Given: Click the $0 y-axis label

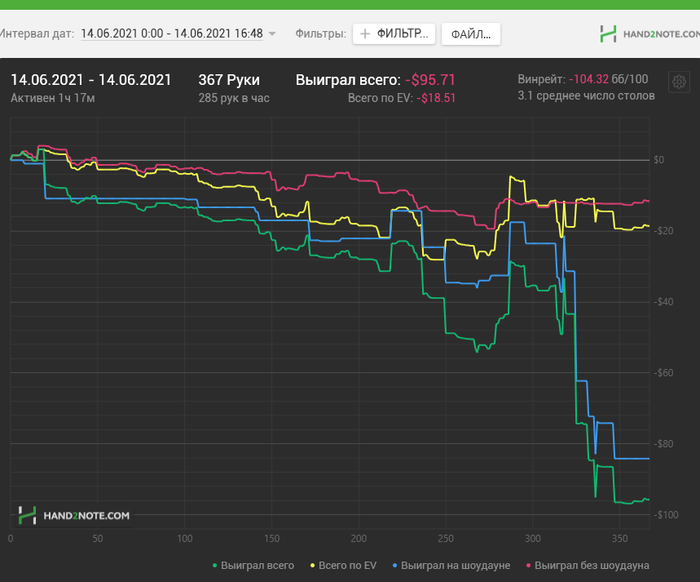Looking at the screenshot, I should 659,160.
